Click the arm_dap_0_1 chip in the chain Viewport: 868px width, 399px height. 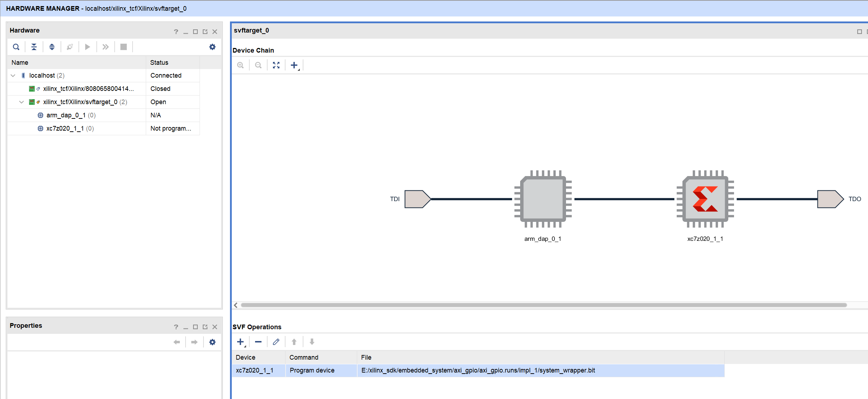[543, 199]
